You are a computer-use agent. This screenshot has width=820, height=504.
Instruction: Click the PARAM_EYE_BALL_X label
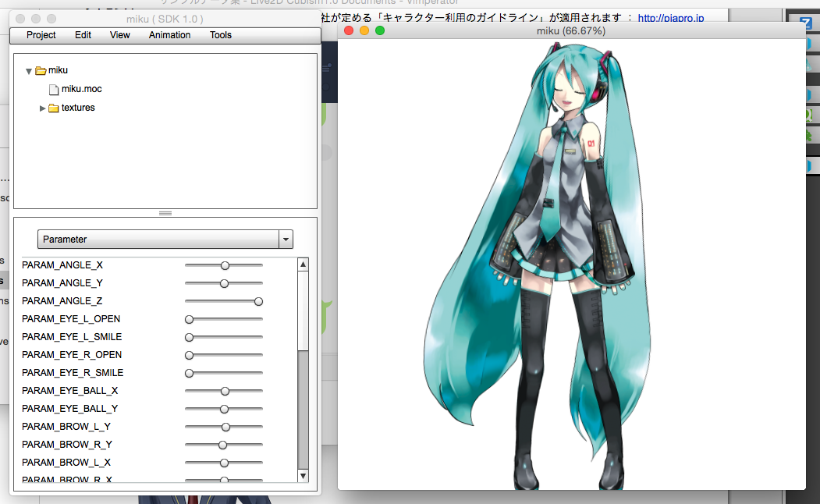tap(70, 391)
